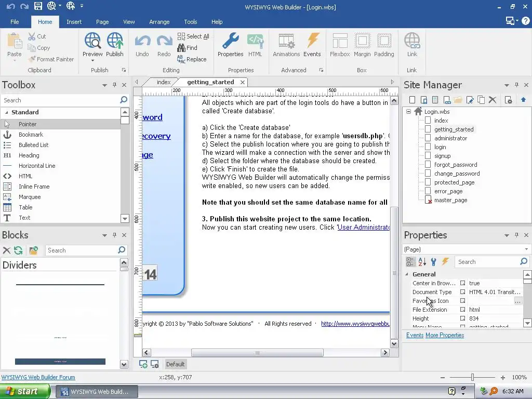Image resolution: width=532 pixels, height=399 pixels.
Task: Click the Toolbox search field
Action: pyautogui.click(x=60, y=100)
